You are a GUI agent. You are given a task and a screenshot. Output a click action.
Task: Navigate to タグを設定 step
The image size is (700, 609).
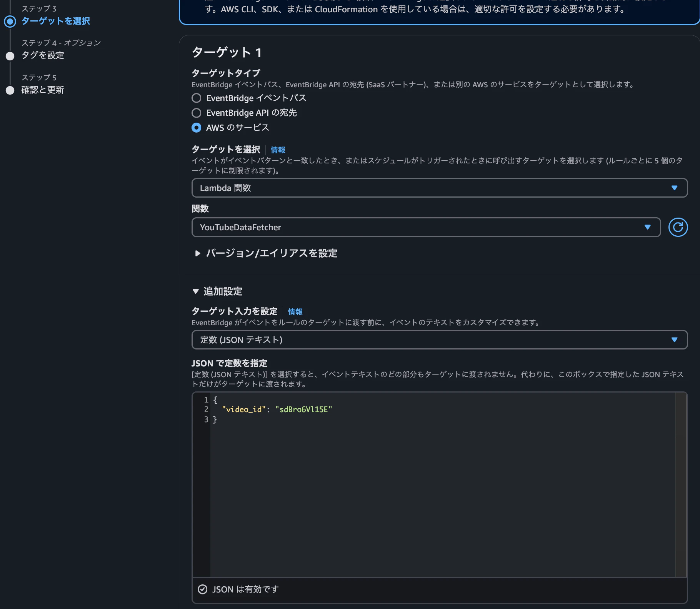click(43, 55)
